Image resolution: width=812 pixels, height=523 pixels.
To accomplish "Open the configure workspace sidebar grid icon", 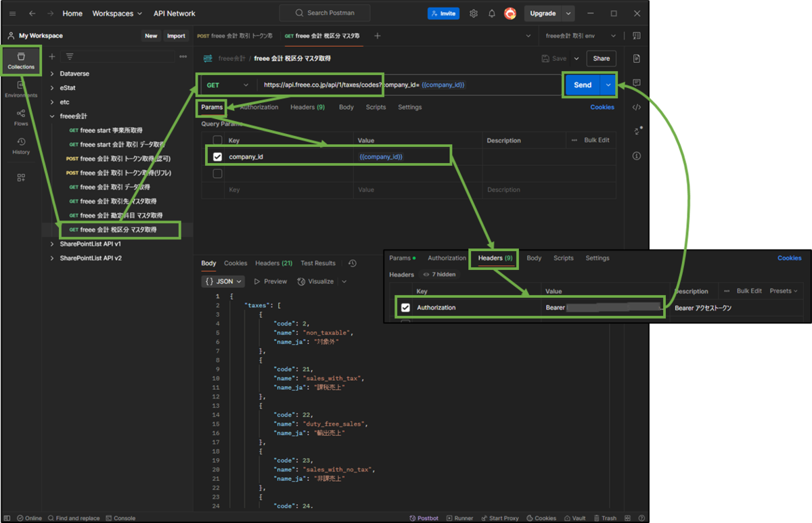I will pos(21,177).
